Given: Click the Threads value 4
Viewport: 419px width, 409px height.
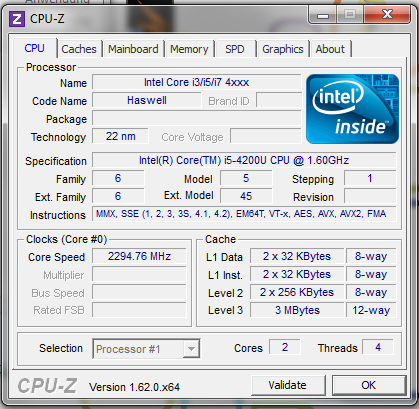Looking at the screenshot, I should click(378, 347).
